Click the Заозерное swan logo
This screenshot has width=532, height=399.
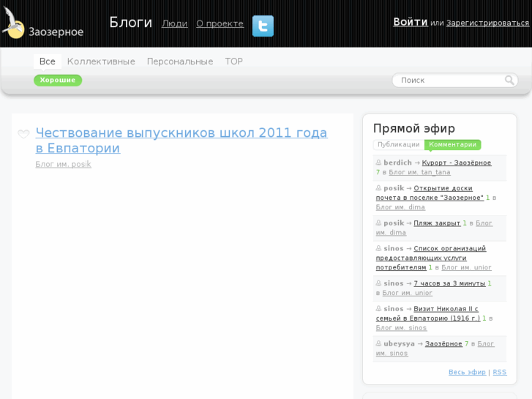click(x=42, y=23)
